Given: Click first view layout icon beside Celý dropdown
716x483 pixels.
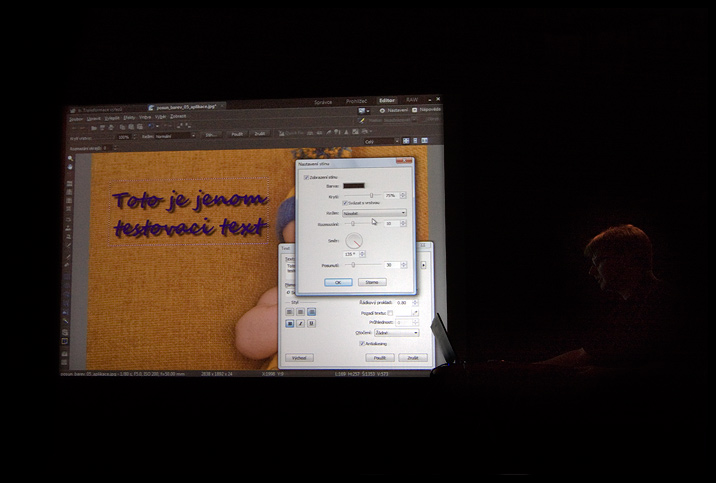Looking at the screenshot, I should point(406,141).
